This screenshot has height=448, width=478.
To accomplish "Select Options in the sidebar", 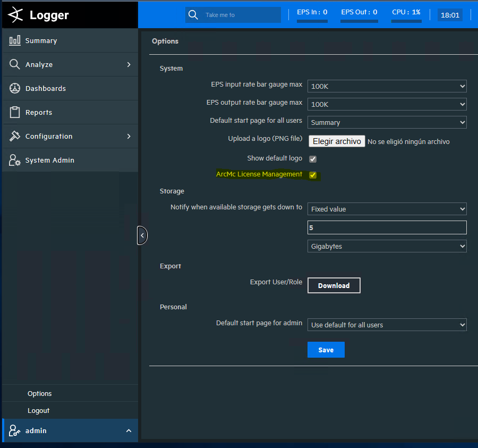I will [39, 393].
